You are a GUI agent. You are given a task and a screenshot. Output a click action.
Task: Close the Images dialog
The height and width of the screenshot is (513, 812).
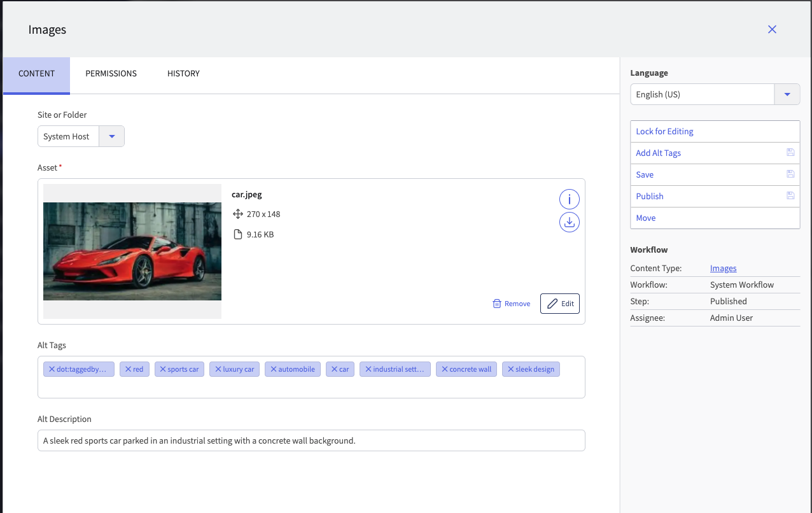pyautogui.click(x=772, y=29)
